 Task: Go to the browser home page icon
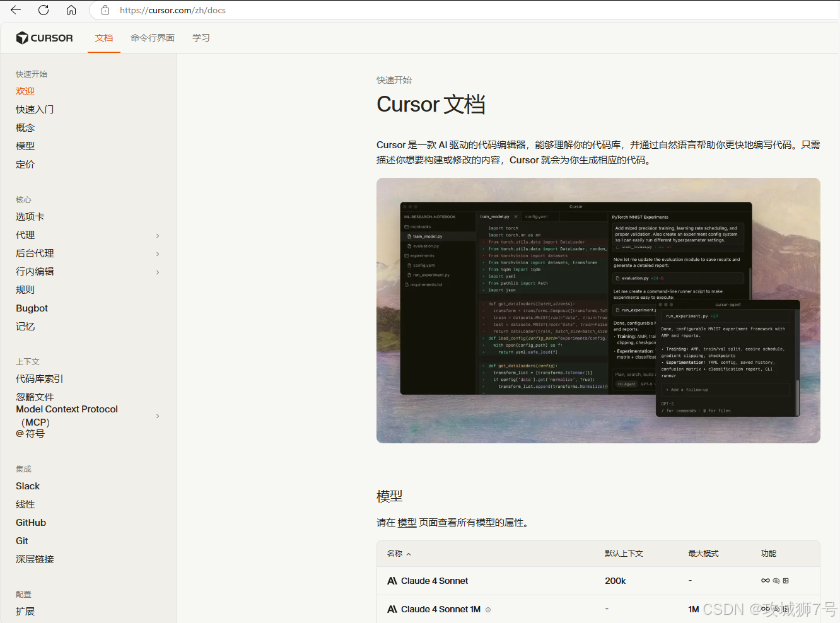pyautogui.click(x=71, y=10)
